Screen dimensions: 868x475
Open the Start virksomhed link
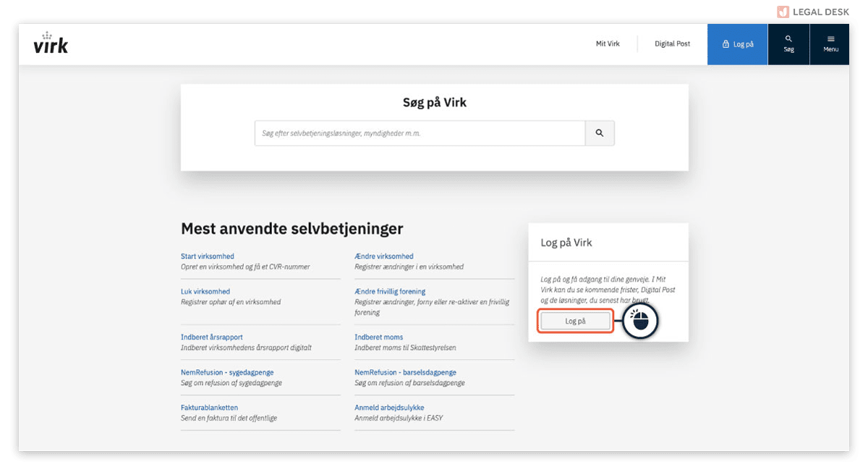(x=208, y=256)
